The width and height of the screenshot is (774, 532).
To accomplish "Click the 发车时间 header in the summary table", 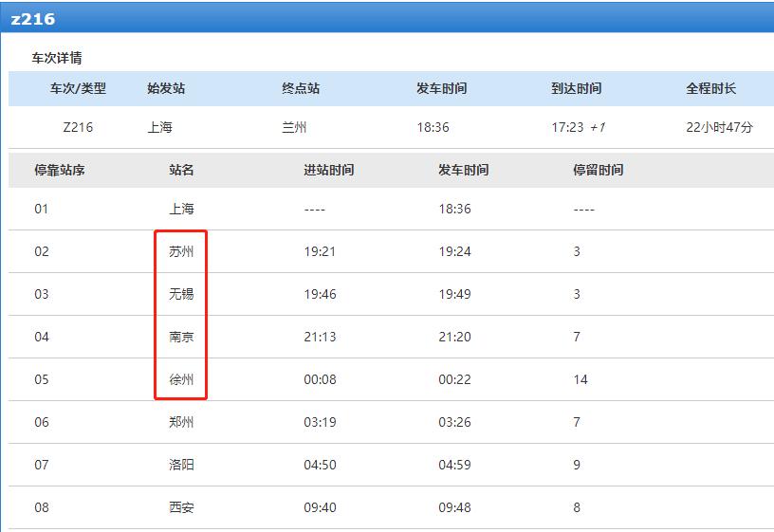I will (441, 88).
